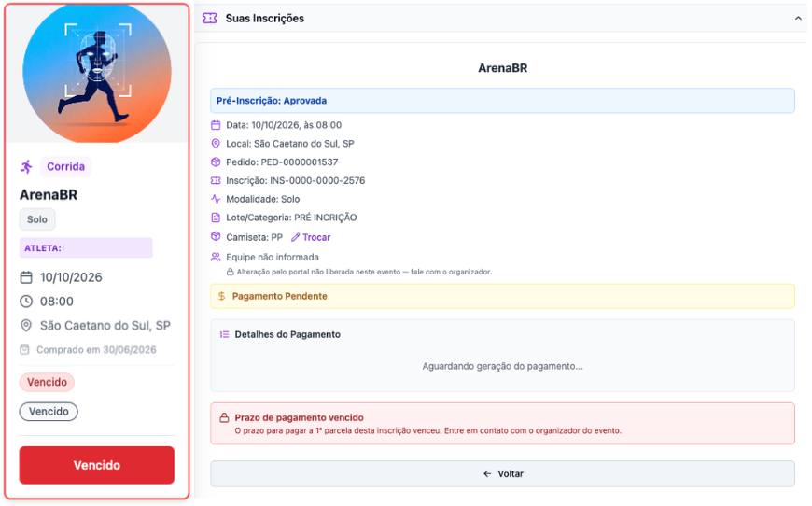This screenshot has width=812, height=506.
Task: Click the ticket icon beside Suas Inscrições
Action: tap(210, 18)
